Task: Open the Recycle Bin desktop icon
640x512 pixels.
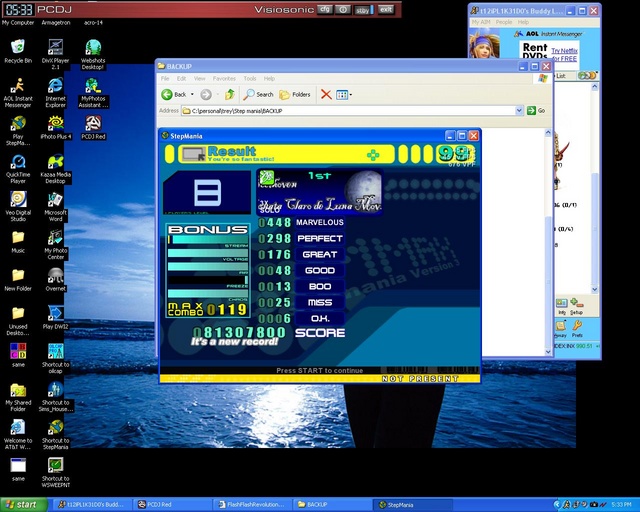Action: 18,51
